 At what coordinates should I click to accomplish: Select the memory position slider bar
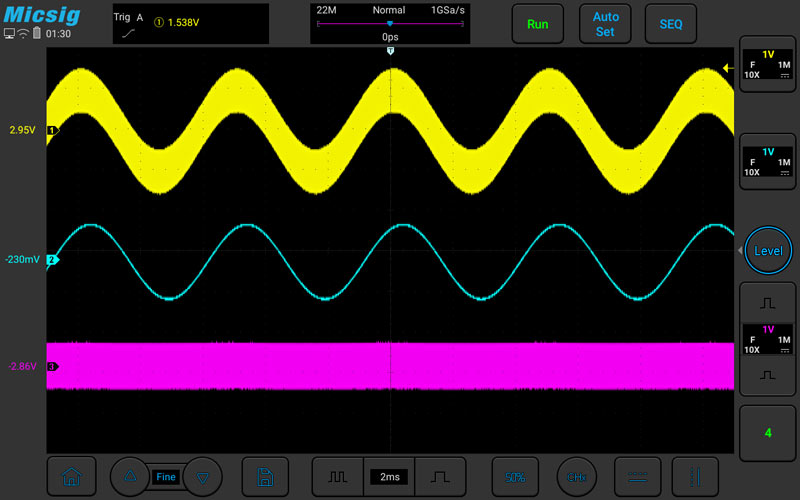pos(390,23)
